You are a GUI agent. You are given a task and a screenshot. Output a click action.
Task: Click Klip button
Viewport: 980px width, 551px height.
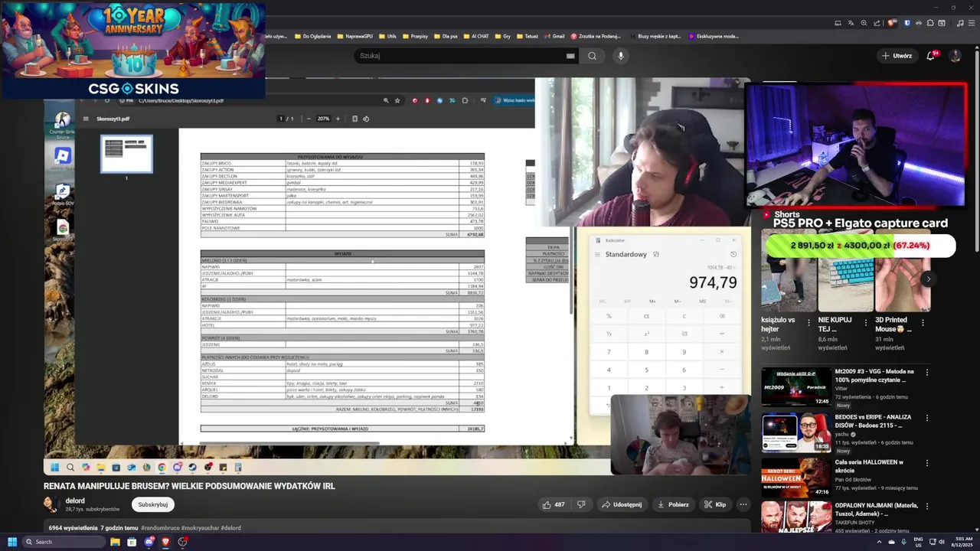715,505
